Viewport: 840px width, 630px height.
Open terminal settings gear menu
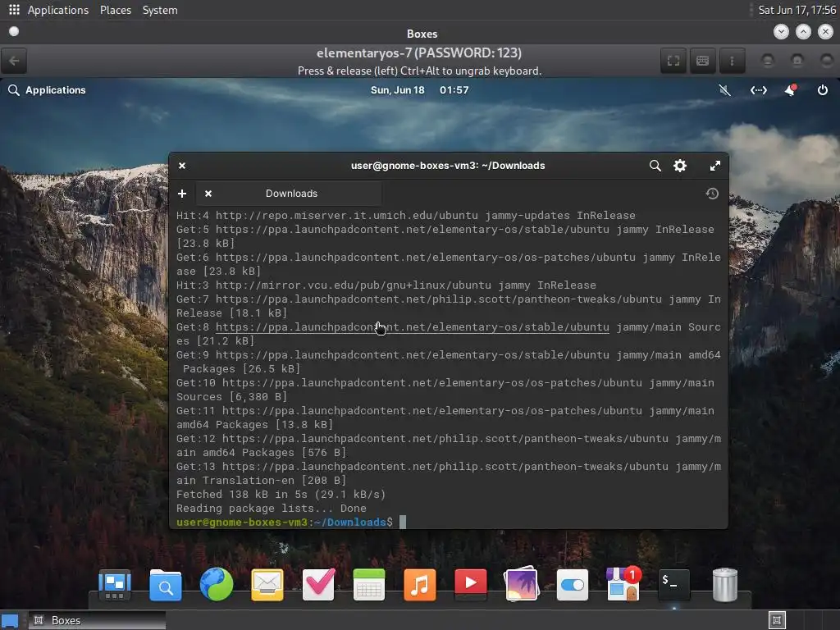coord(680,166)
